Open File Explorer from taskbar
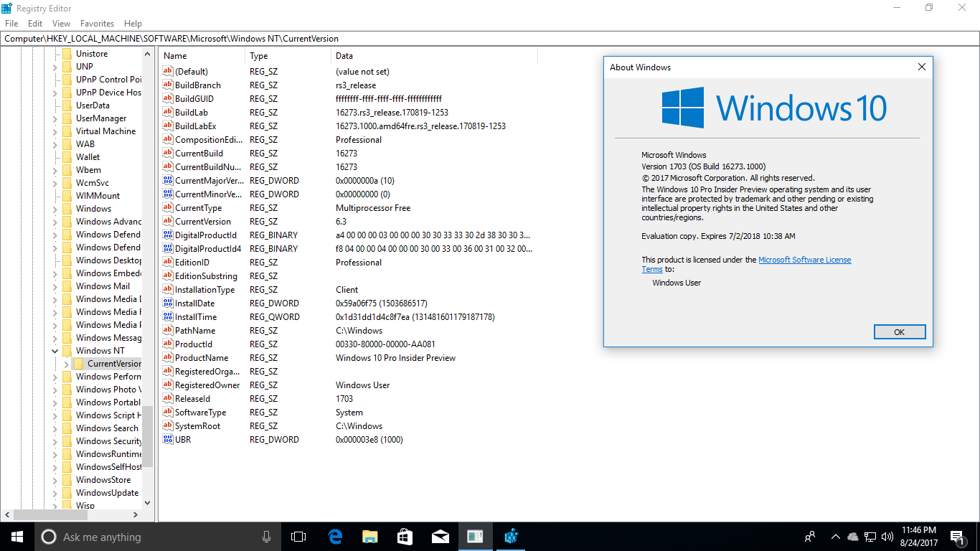The width and height of the screenshot is (980, 551). tap(370, 537)
